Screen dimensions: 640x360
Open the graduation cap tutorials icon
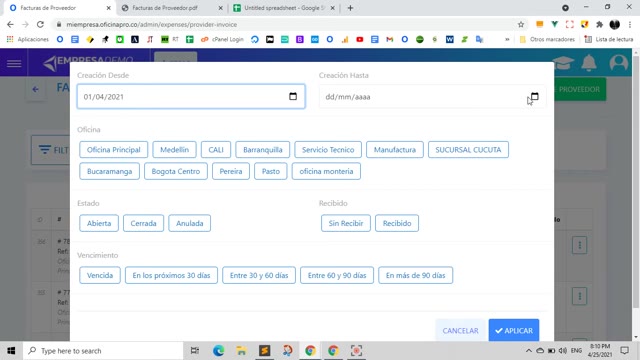(x=563, y=63)
